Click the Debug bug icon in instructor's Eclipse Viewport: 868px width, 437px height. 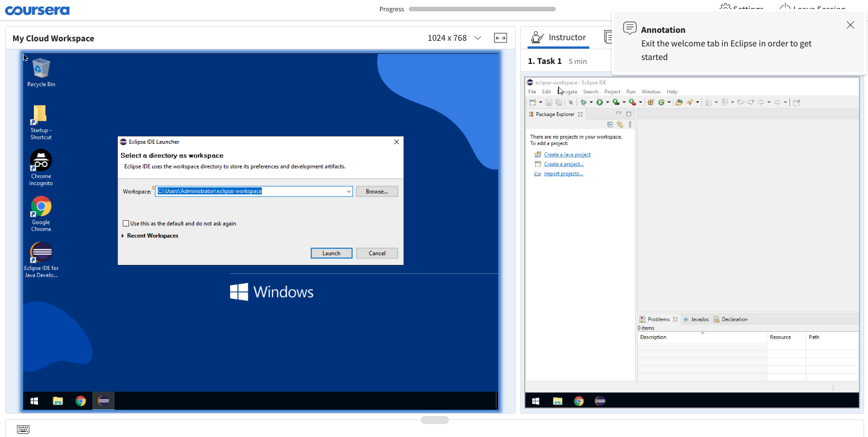pyautogui.click(x=583, y=102)
